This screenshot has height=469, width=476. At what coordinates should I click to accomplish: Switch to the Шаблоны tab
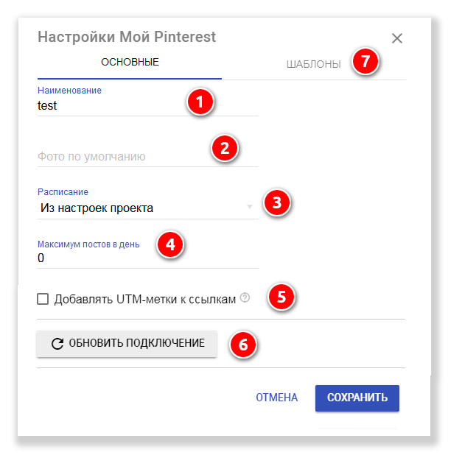click(x=313, y=64)
